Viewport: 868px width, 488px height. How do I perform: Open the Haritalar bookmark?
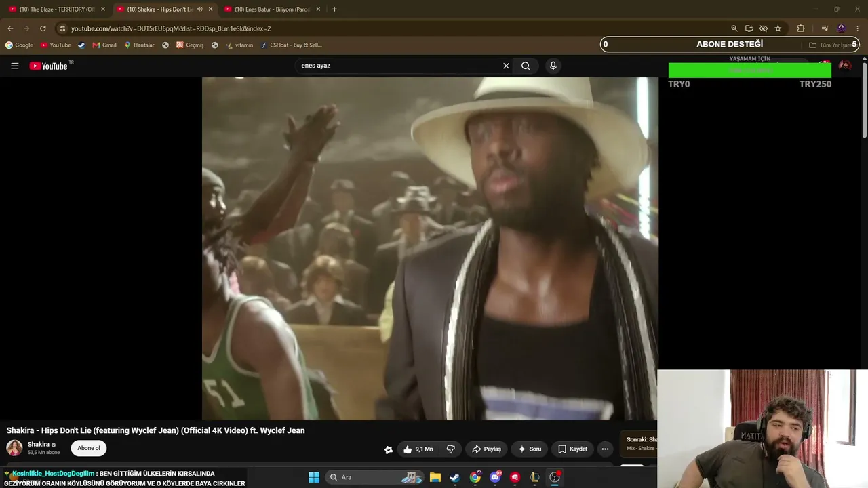click(139, 45)
